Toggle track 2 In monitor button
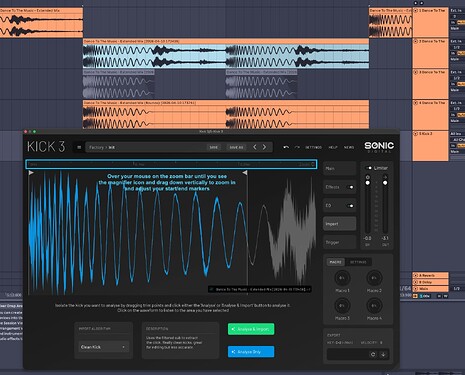The height and width of the screenshot is (375, 465). click(x=453, y=53)
